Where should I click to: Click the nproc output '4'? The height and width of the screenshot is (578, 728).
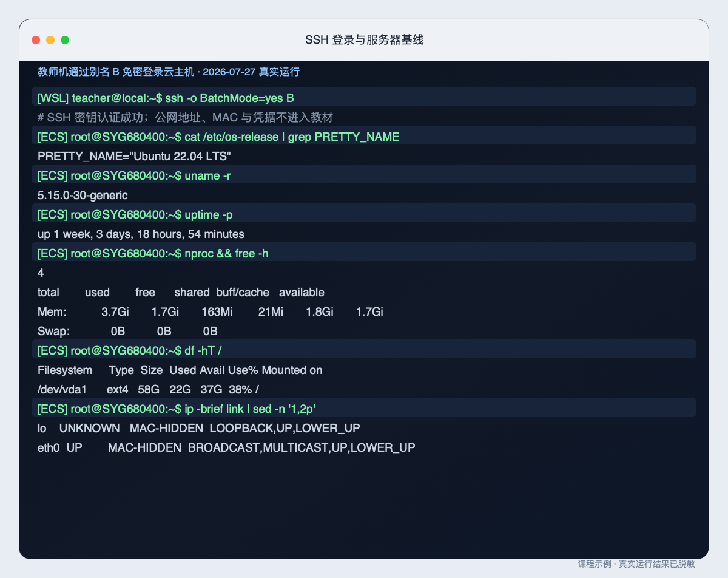click(41, 273)
